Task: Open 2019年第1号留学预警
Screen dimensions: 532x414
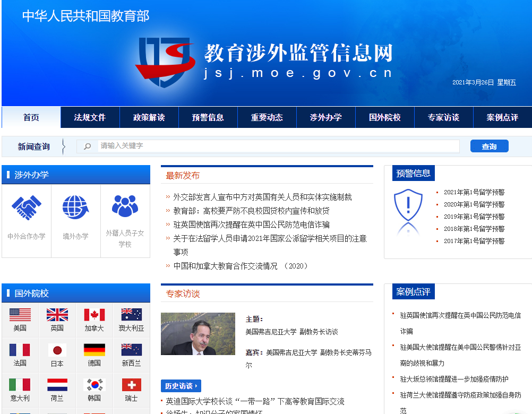Action: coord(474,217)
